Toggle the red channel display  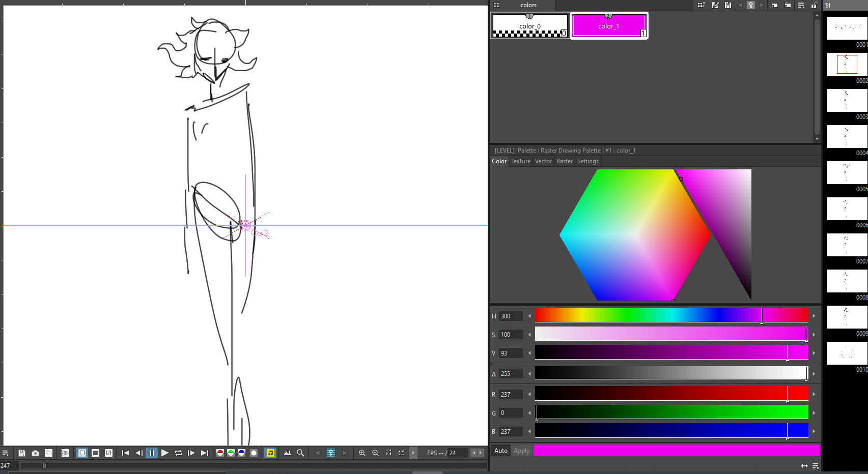(219, 453)
